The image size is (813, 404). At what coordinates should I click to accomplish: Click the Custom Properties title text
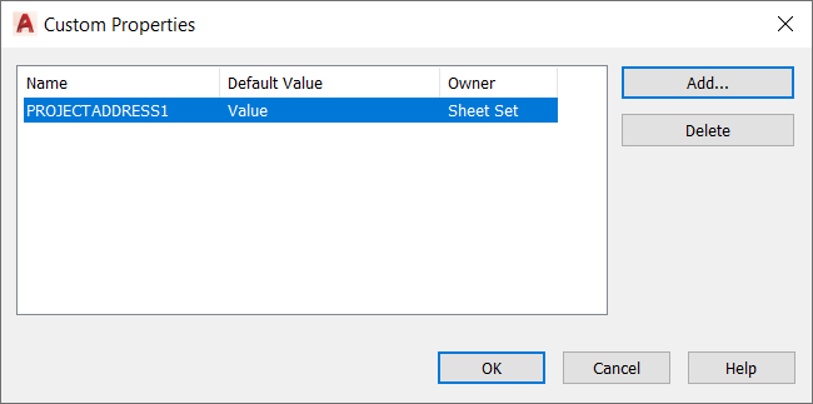coord(119,24)
